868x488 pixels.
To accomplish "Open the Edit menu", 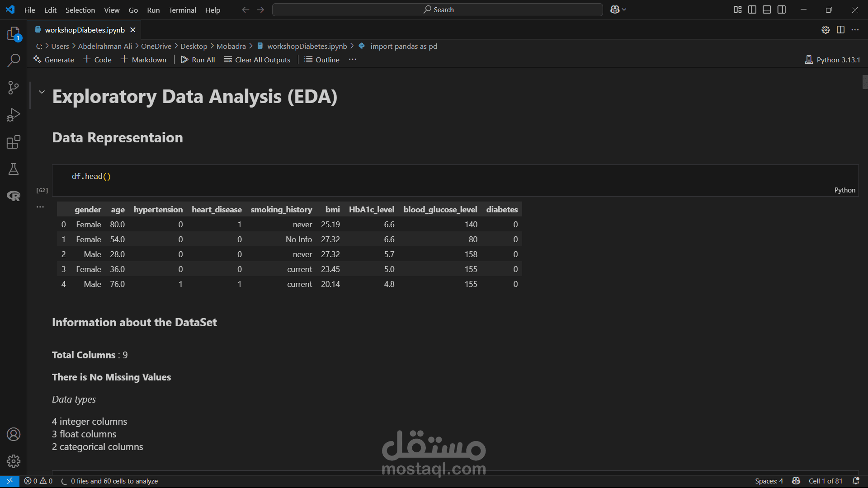I will click(x=50, y=10).
